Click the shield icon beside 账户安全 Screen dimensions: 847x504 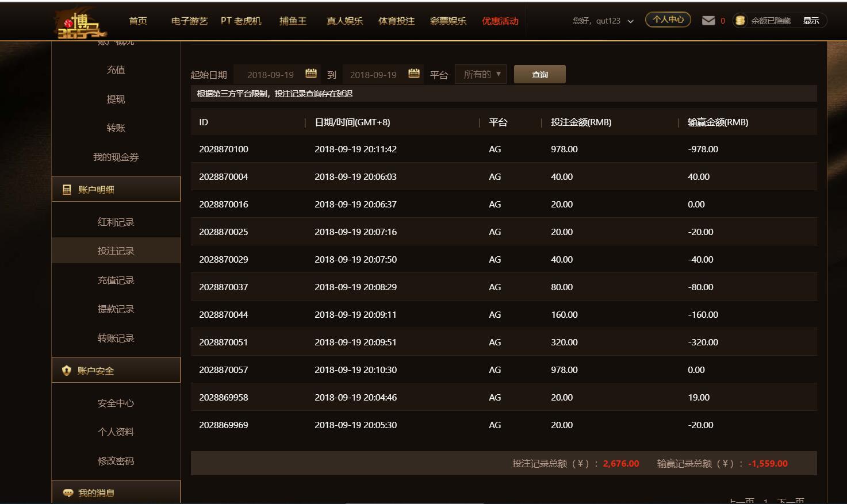click(67, 371)
